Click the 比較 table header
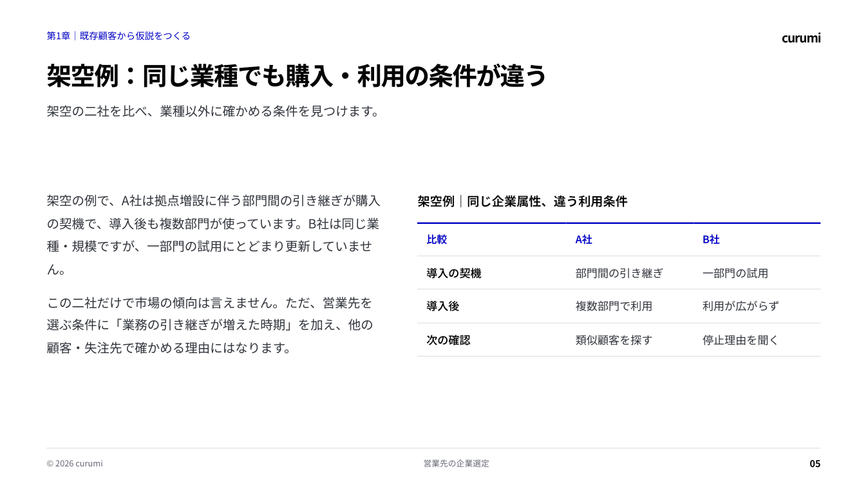This screenshot has height=487, width=868. tap(437, 239)
